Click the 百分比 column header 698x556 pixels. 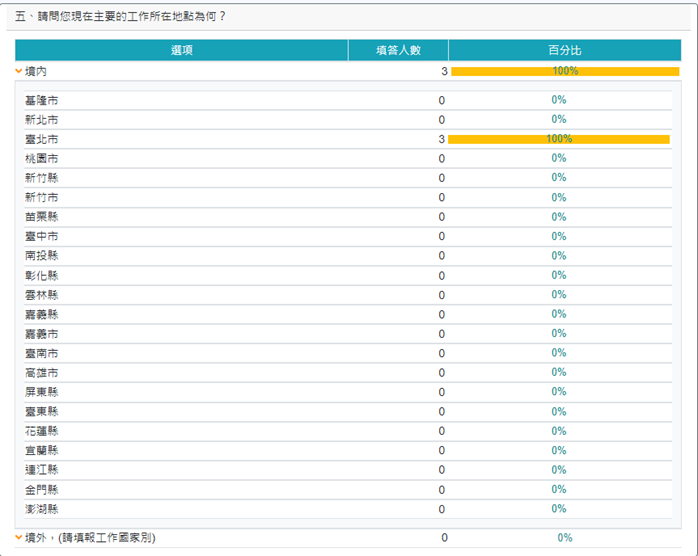pyautogui.click(x=564, y=50)
